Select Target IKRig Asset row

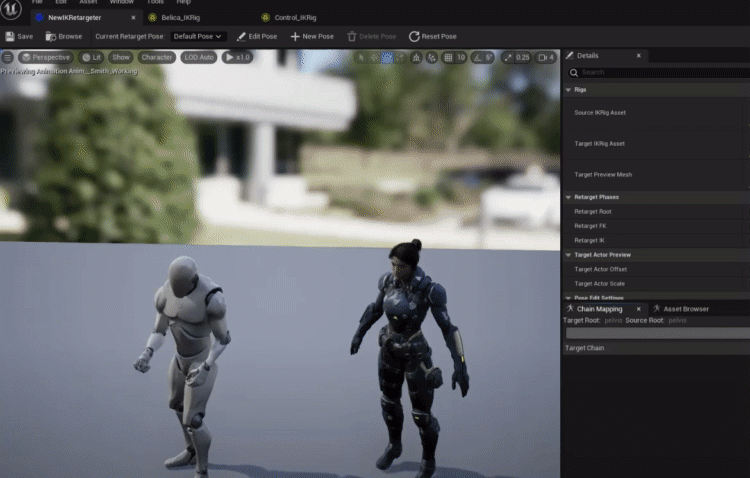pos(656,144)
